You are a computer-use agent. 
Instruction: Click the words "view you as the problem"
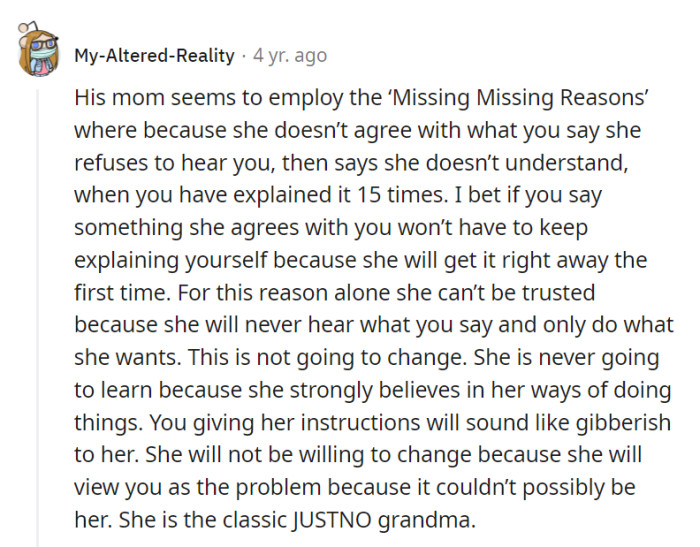pos(187,486)
